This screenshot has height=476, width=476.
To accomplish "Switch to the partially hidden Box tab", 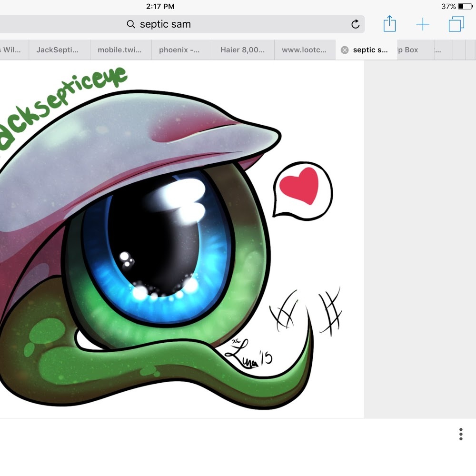I will [410, 50].
